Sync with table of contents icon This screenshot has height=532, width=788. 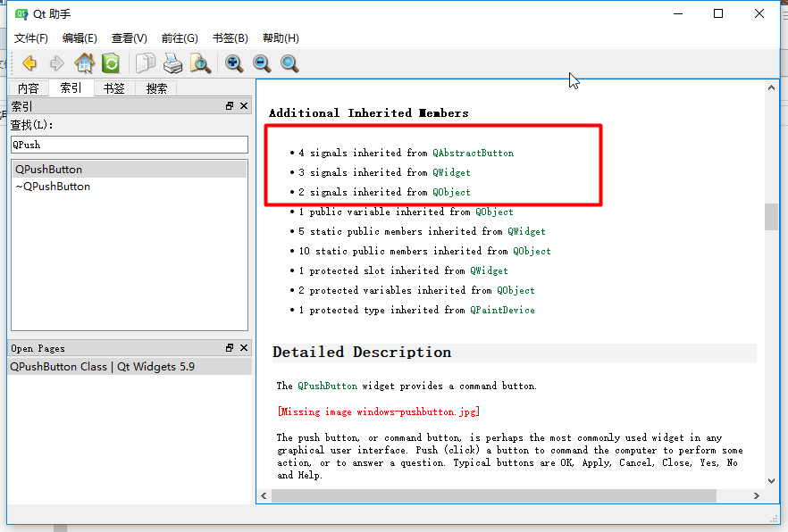click(x=111, y=63)
